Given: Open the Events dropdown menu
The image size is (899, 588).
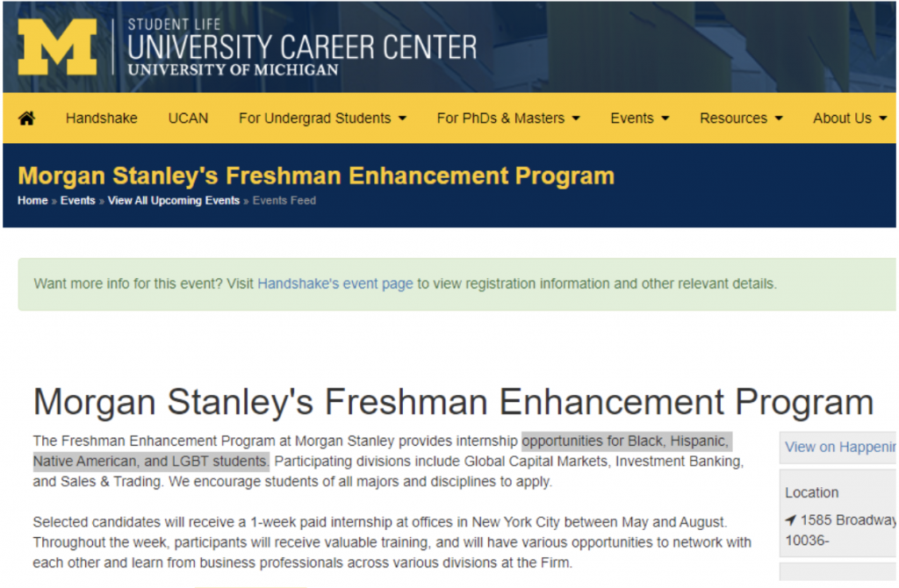Looking at the screenshot, I should click(640, 118).
